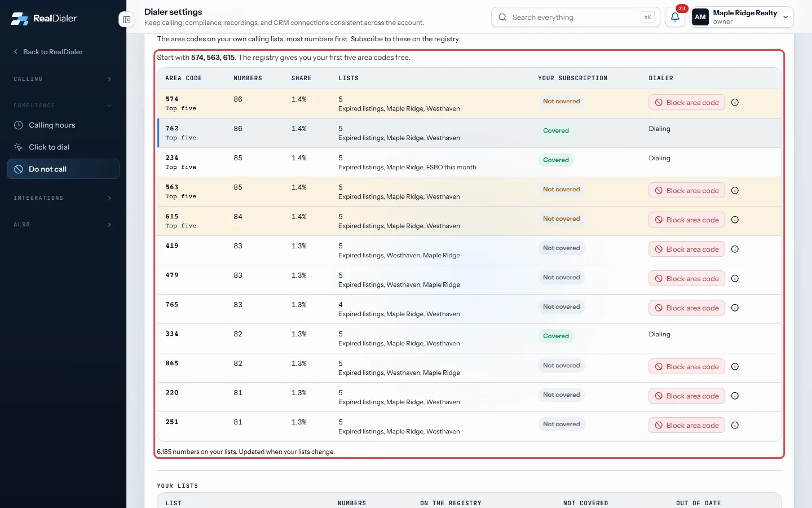Block area code 479
This screenshot has height=508, width=812.
tap(687, 279)
